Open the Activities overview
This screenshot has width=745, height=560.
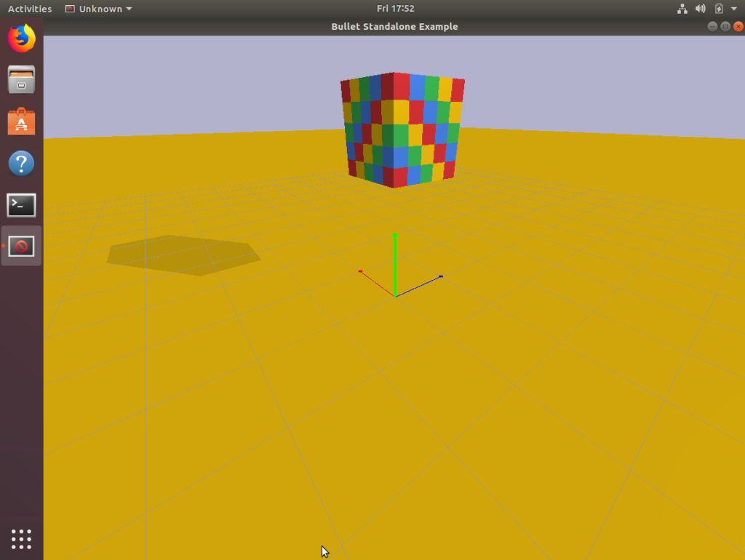30,9
